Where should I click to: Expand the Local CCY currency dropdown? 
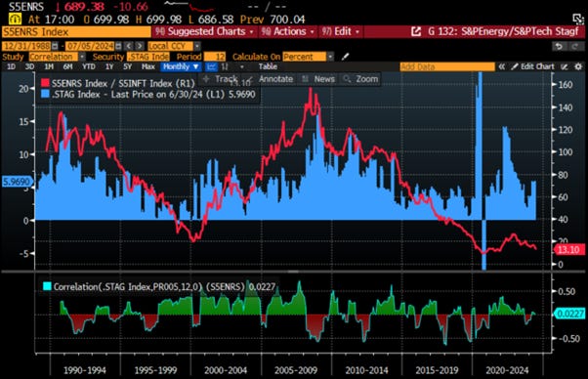(197, 46)
